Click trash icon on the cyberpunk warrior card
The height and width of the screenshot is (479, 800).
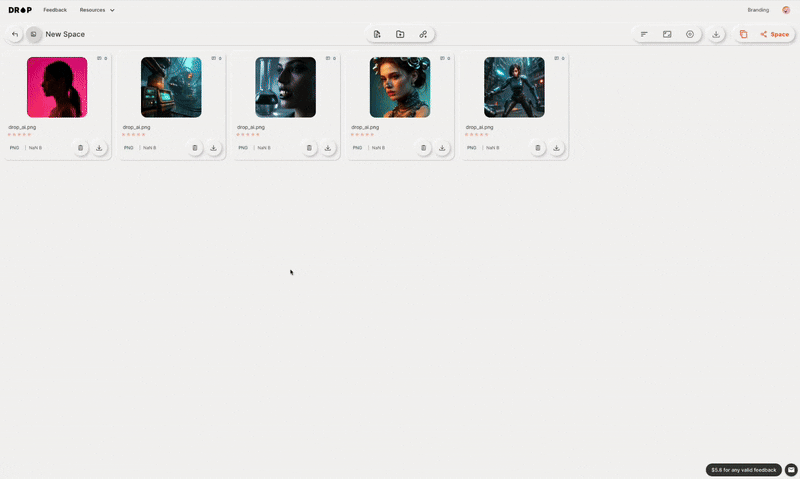(537, 148)
